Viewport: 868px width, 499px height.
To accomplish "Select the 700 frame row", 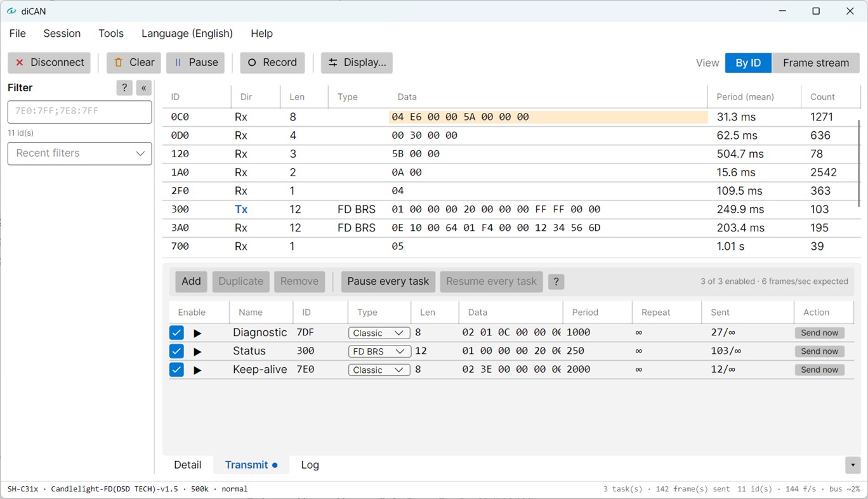I will click(x=511, y=246).
